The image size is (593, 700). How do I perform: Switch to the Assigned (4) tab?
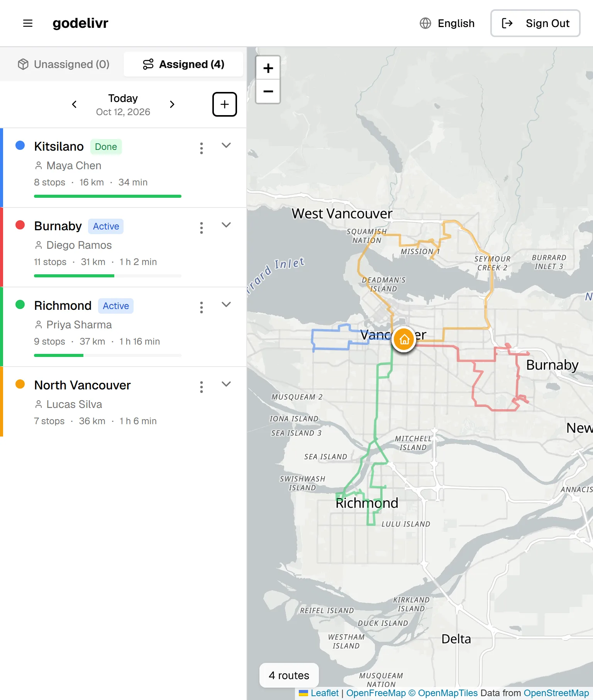[183, 64]
